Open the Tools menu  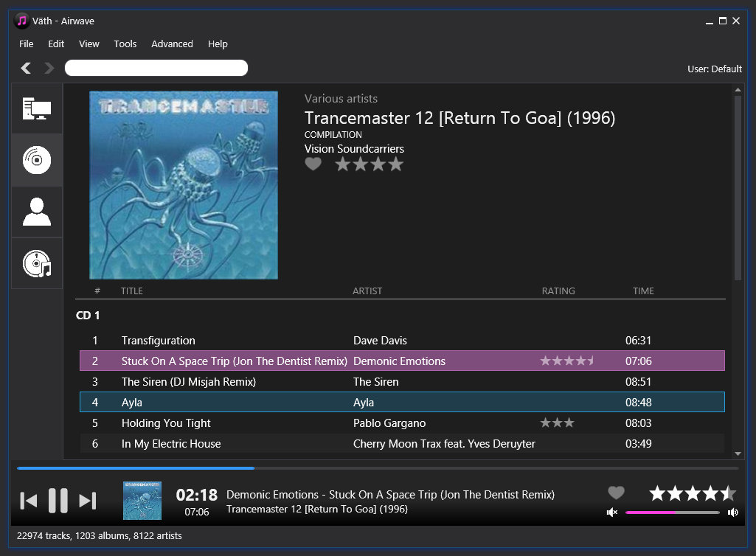pos(125,44)
